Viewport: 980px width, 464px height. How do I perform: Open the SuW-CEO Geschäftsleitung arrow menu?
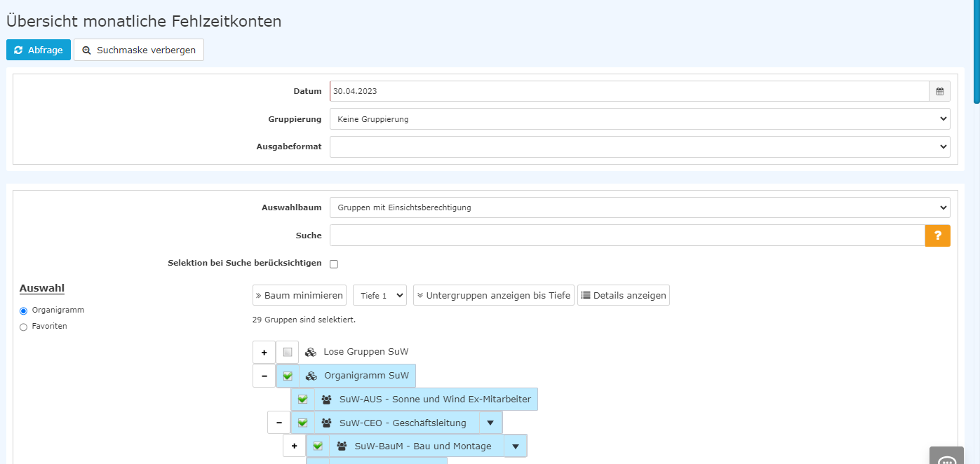point(490,423)
